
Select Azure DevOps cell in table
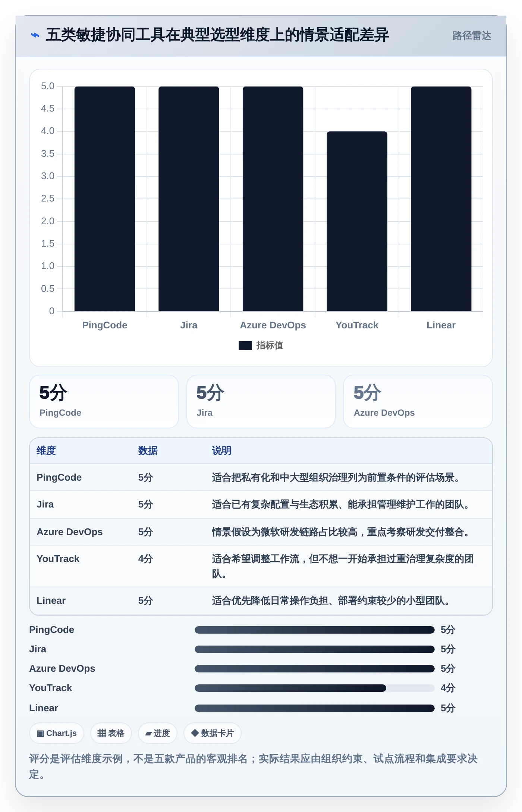pos(69,532)
